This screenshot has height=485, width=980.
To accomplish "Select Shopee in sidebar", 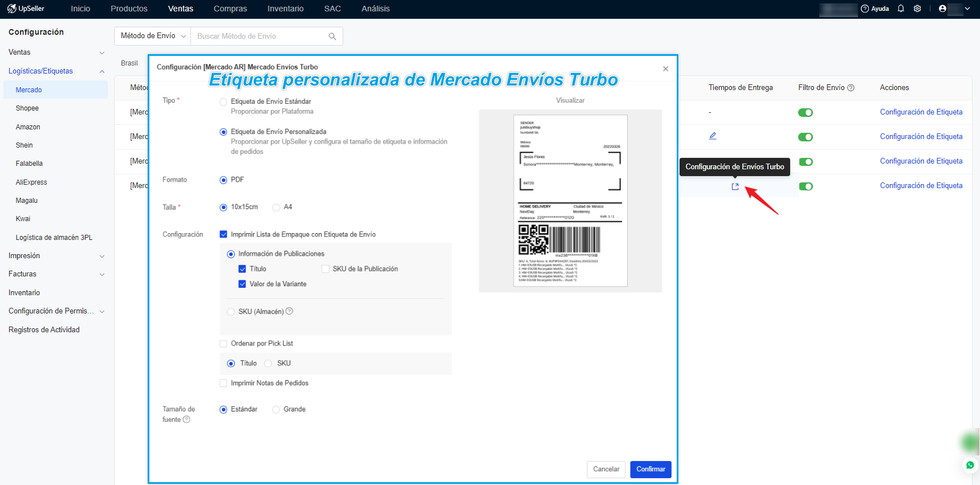I will pos(27,108).
